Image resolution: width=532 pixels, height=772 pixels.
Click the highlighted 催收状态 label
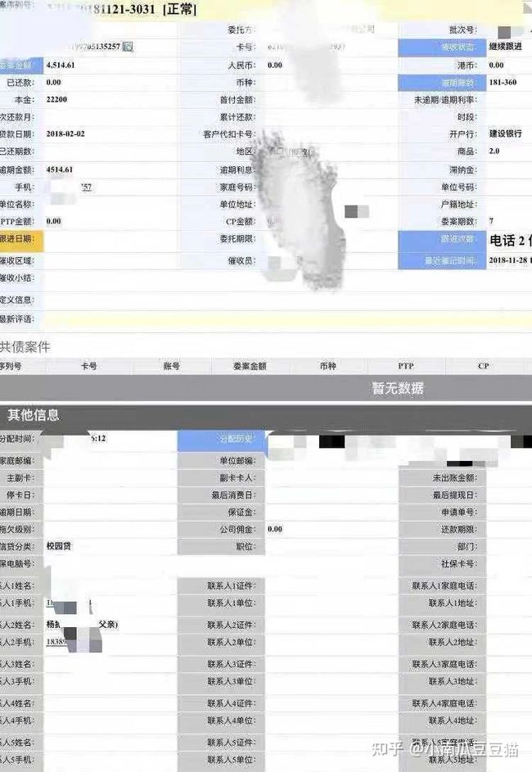[x=442, y=47]
